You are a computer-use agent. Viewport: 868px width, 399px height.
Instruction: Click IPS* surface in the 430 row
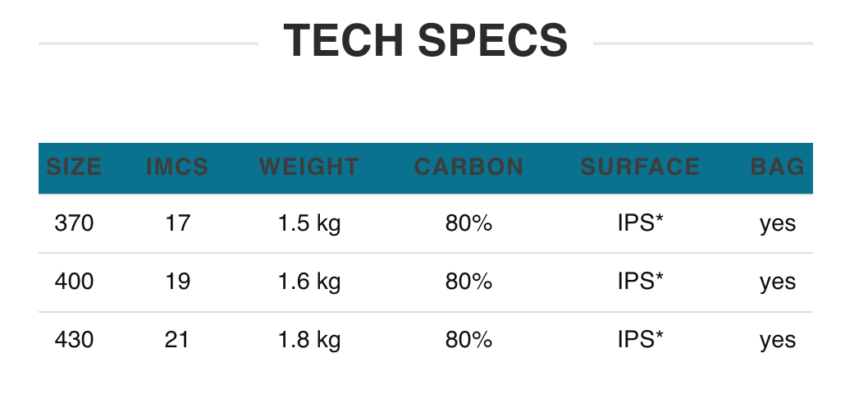[640, 340]
